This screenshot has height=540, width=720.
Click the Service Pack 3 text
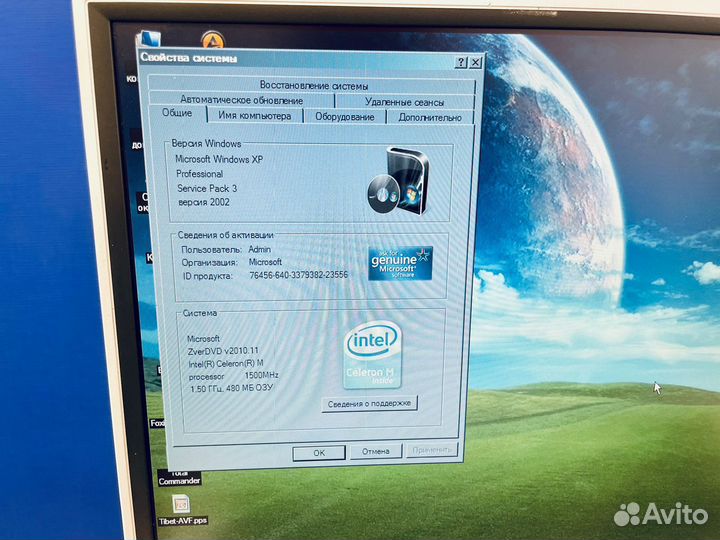207,188
